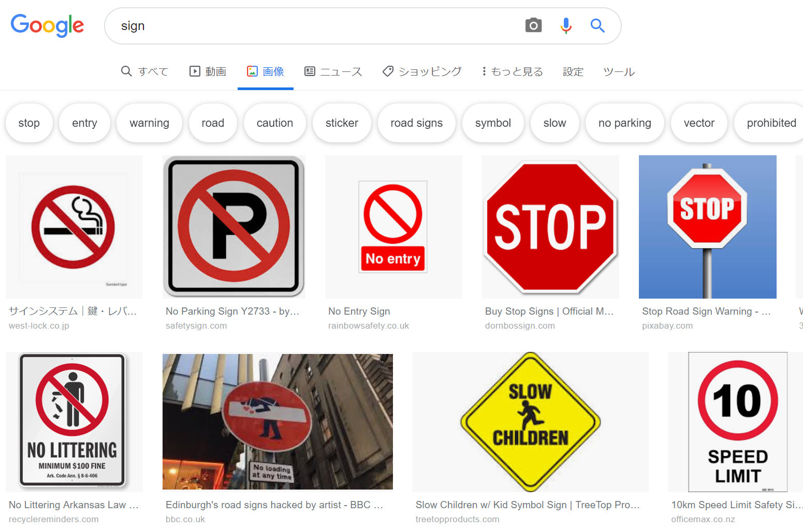Visit the treetopproducts.com source

click(x=458, y=519)
